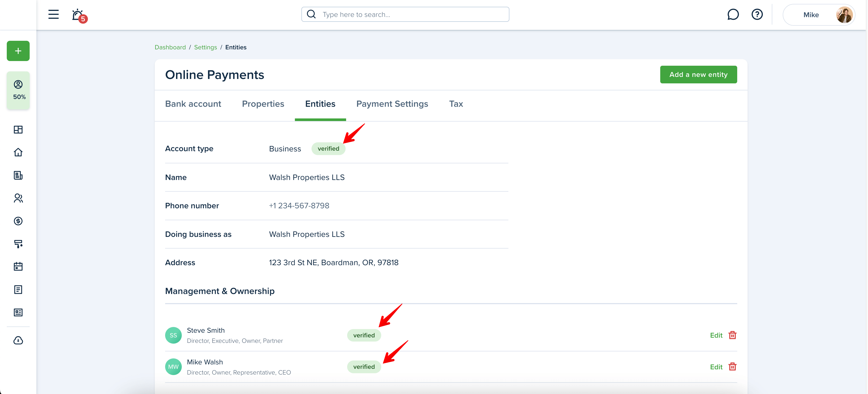The image size is (868, 394).
Task: Open the Tax tab
Action: pos(456,104)
